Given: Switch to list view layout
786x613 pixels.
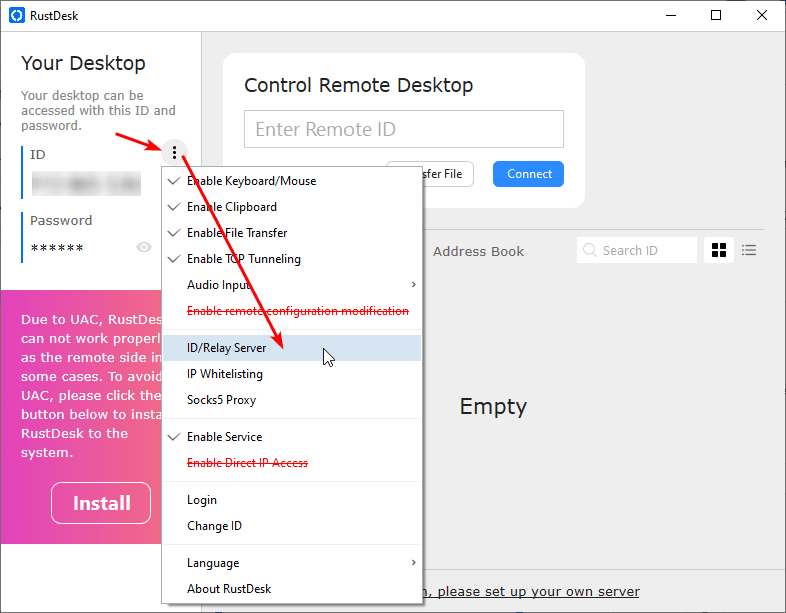Looking at the screenshot, I should point(749,250).
